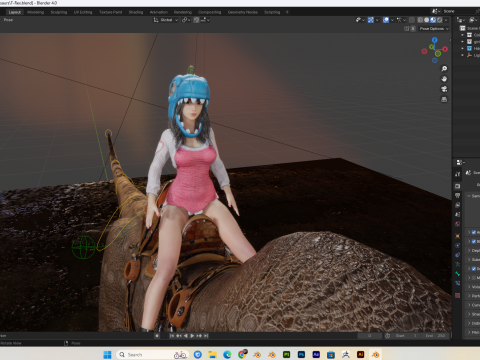
Task: Click the zoom magnifier navigation icon
Action: pos(444,69)
